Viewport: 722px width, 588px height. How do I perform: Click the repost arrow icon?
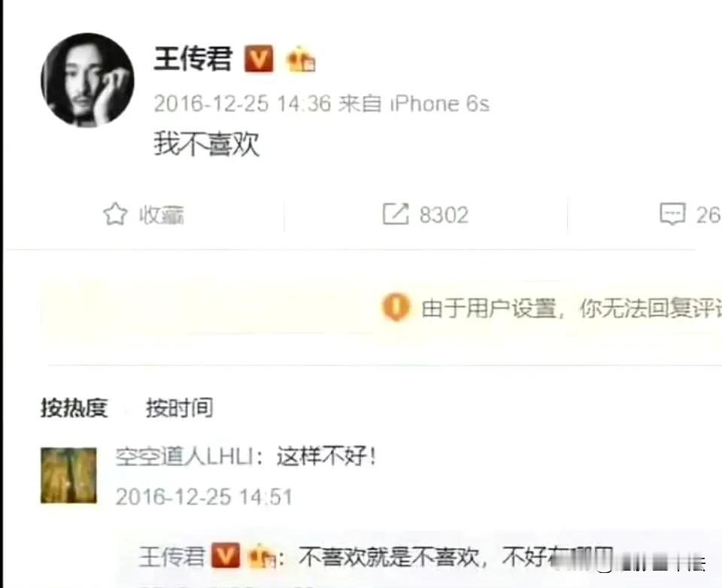(396, 214)
